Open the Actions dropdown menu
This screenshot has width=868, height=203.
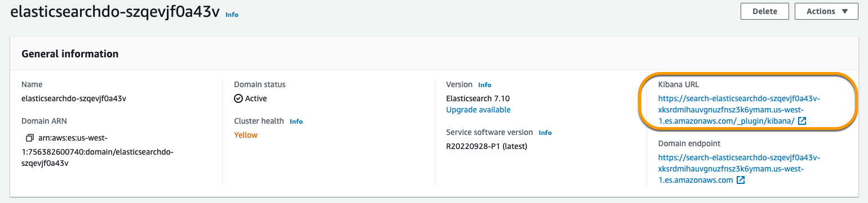pos(826,11)
